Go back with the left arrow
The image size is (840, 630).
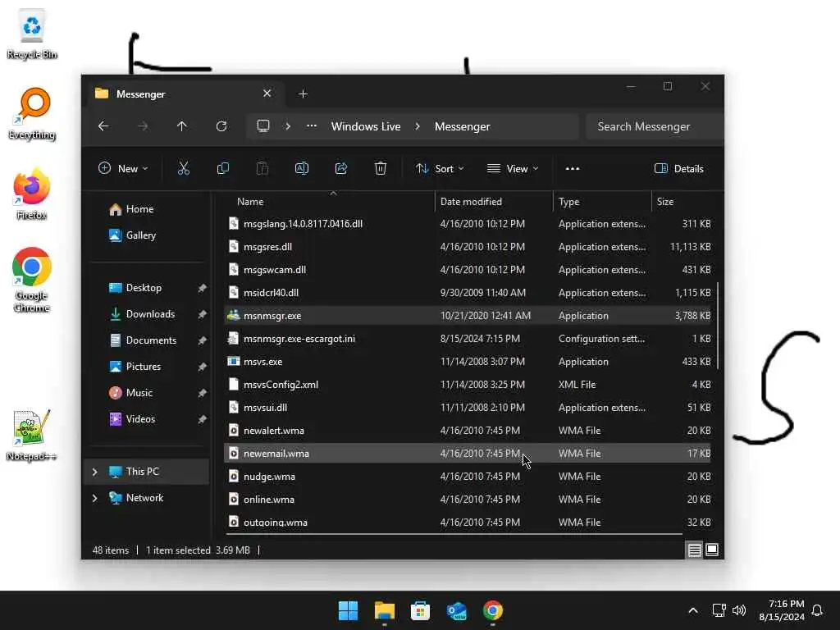click(103, 126)
